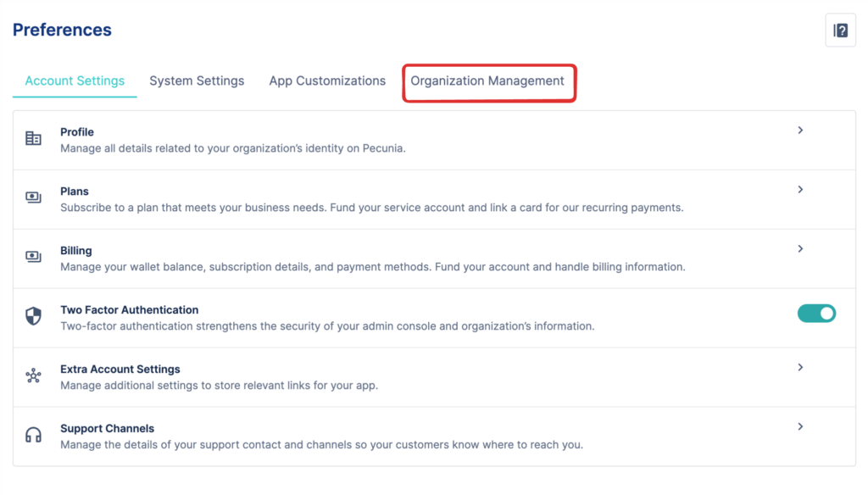Expand the Extra Account Settings chevron

[x=800, y=368]
